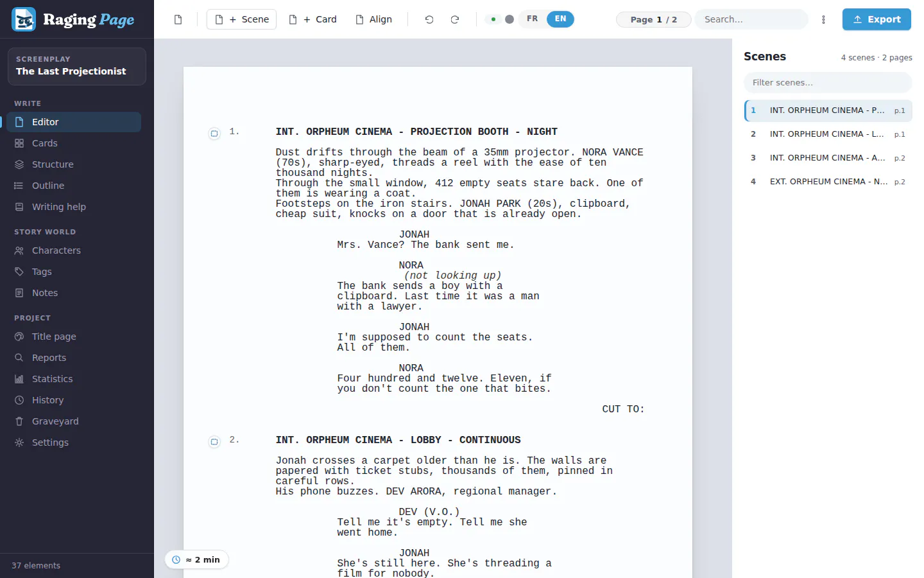The height and width of the screenshot is (578, 924).
Task: Open Writing help
Action: [x=74, y=207]
